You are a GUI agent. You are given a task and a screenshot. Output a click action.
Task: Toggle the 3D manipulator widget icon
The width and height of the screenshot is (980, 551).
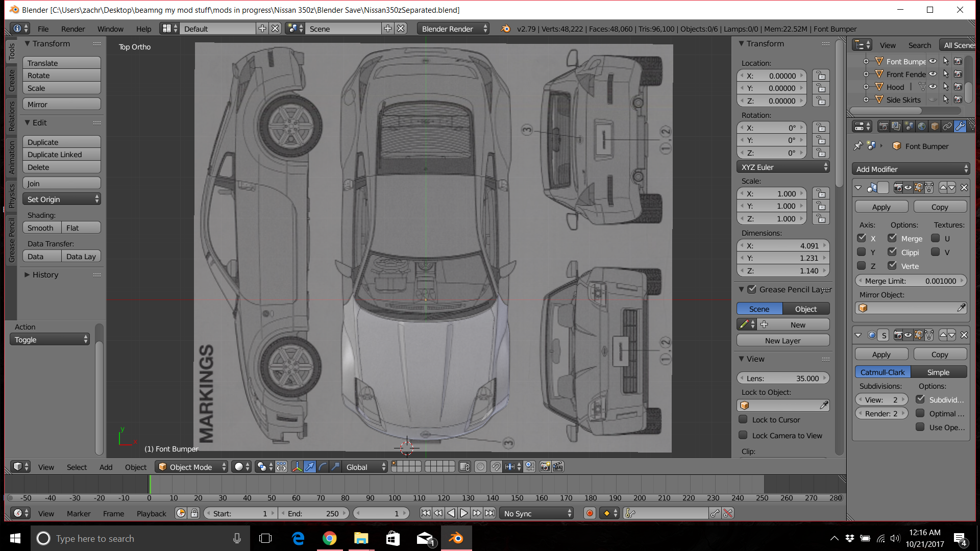point(297,467)
